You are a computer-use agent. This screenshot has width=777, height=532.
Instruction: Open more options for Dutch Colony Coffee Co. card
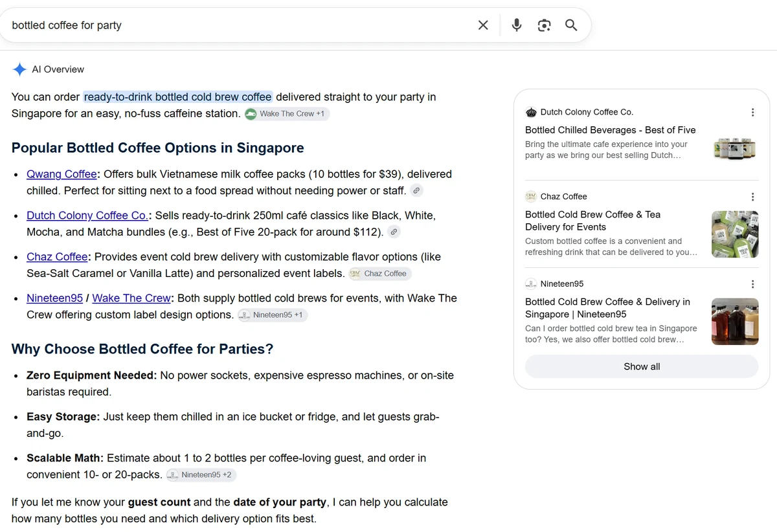click(752, 112)
